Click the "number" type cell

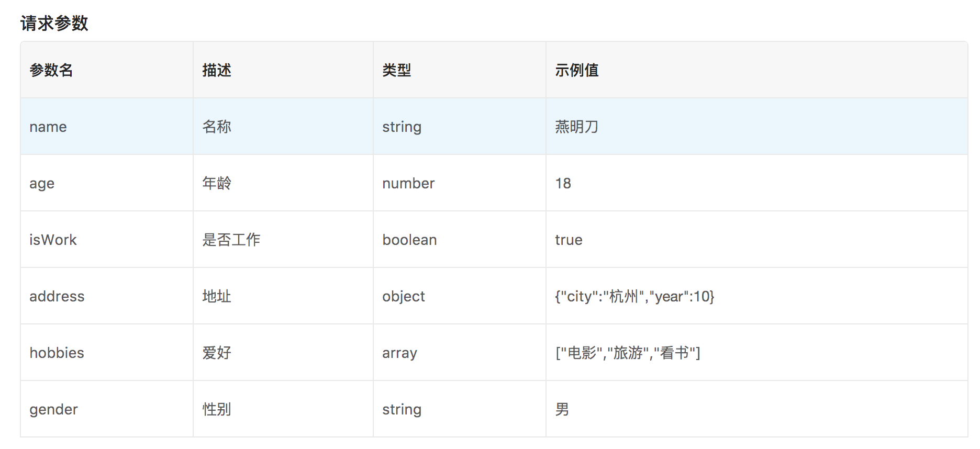[408, 184]
